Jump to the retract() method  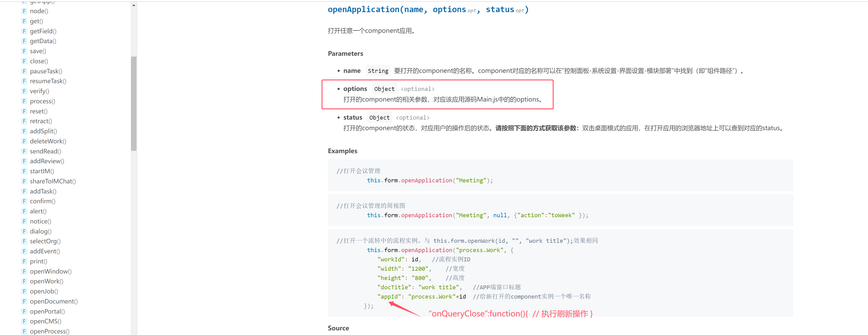[x=41, y=121]
